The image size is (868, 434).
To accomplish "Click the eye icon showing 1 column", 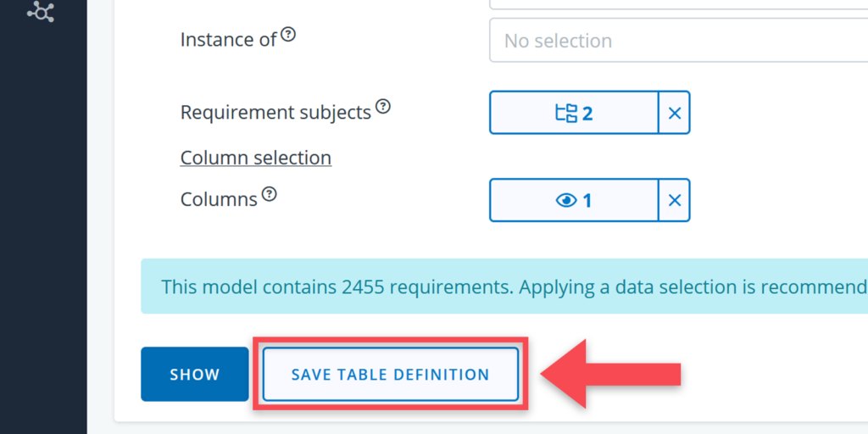I will (x=565, y=200).
